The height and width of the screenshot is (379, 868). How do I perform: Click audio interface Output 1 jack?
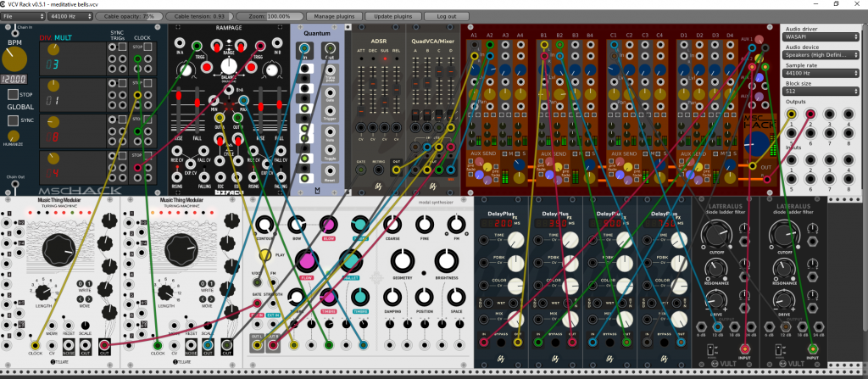(792, 114)
